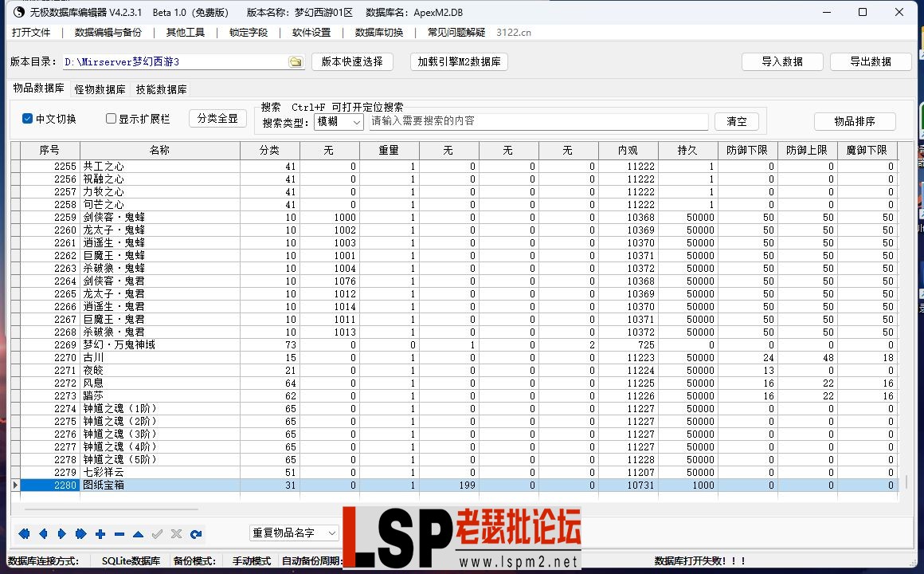
Task: Focus the search content input field
Action: coord(538,121)
